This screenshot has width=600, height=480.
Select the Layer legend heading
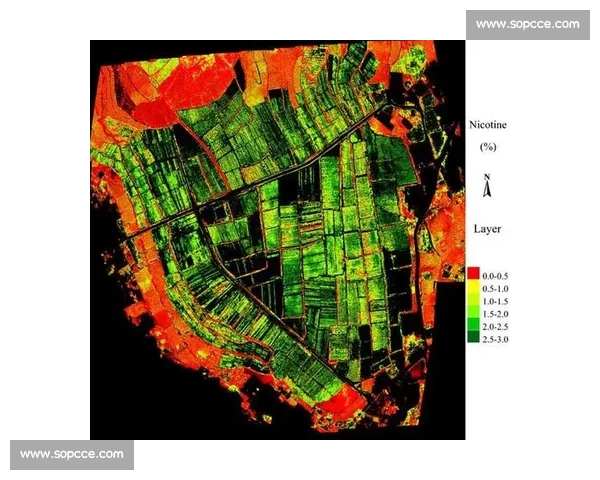point(487,229)
